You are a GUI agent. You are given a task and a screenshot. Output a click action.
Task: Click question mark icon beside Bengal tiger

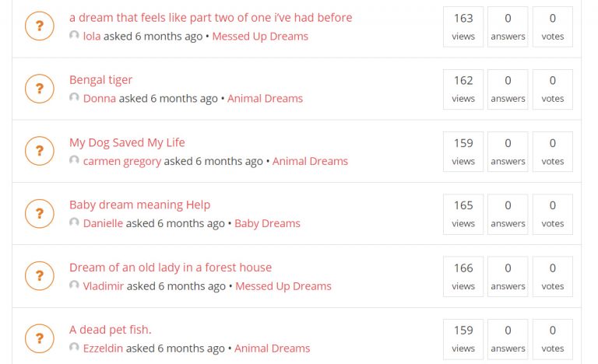39,89
